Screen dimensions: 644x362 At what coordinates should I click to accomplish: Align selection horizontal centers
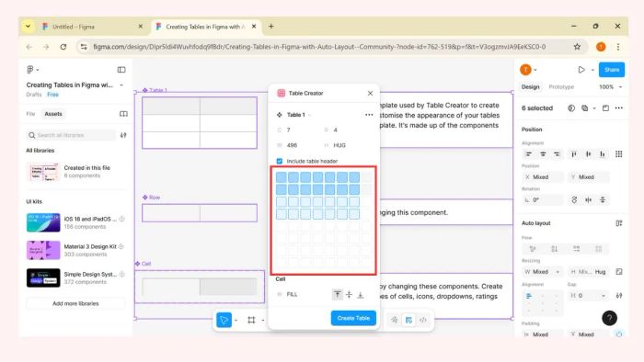543,154
